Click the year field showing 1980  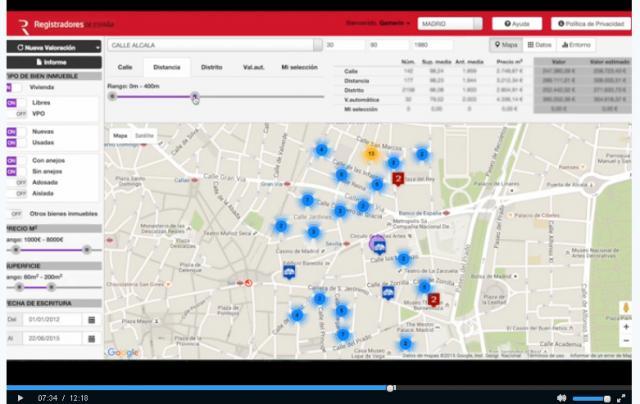point(432,45)
